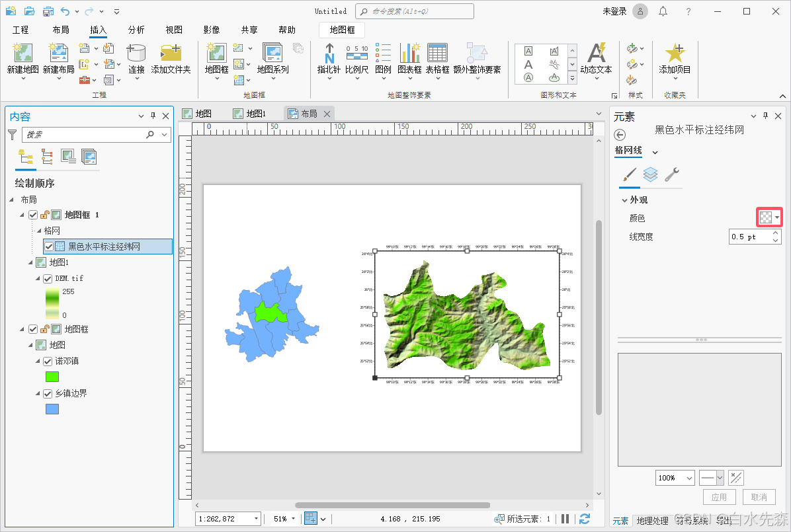Toggle the lock icon on second 地图框
This screenshot has height=532, width=791.
(x=44, y=329)
